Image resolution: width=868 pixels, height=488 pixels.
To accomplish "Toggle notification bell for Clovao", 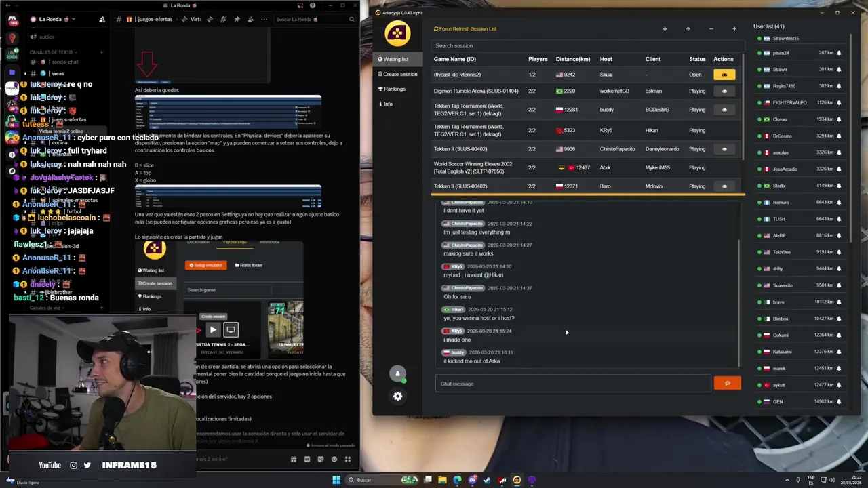I will (839, 119).
